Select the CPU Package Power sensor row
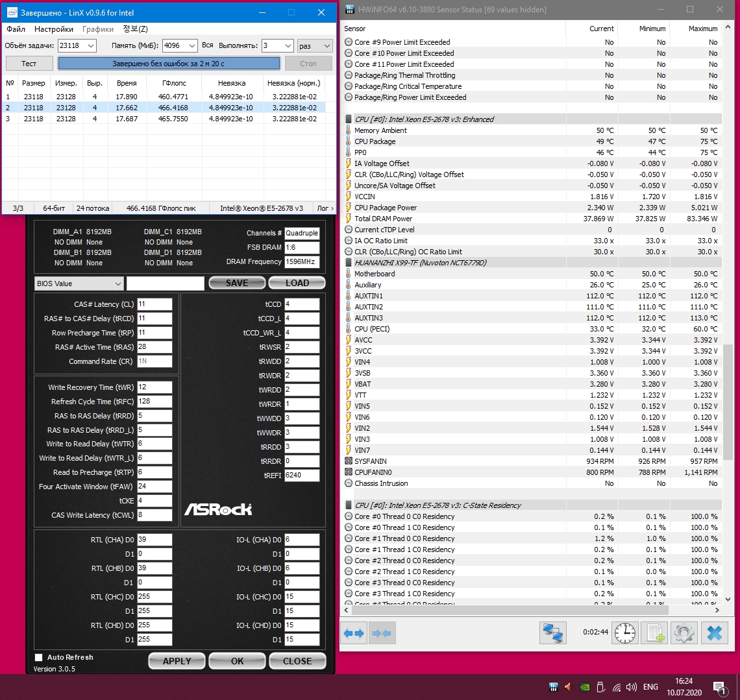Viewport: 740px width, 700px height. point(532,208)
